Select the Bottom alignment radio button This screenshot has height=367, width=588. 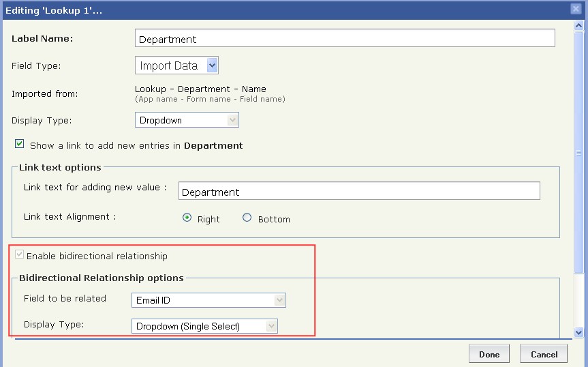tap(247, 218)
